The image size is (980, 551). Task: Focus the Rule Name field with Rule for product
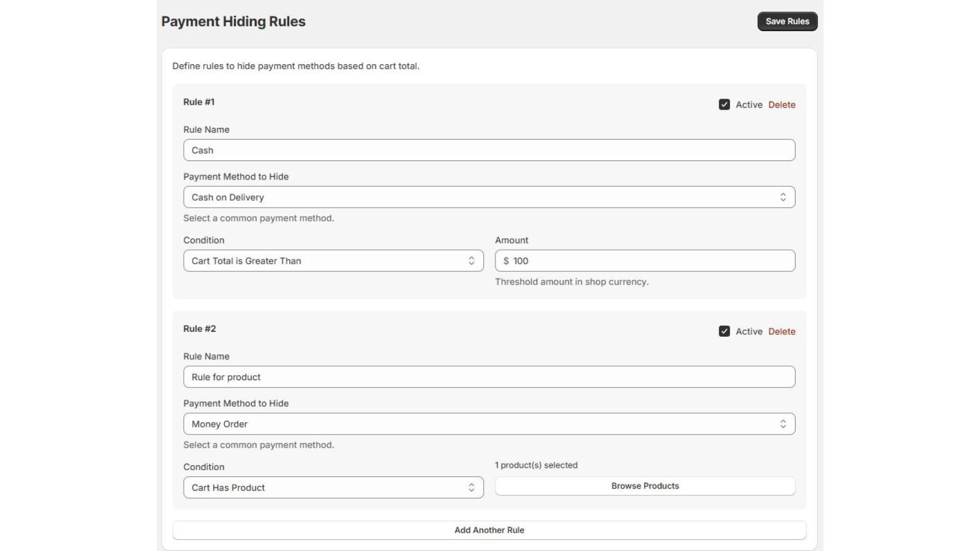[489, 377]
